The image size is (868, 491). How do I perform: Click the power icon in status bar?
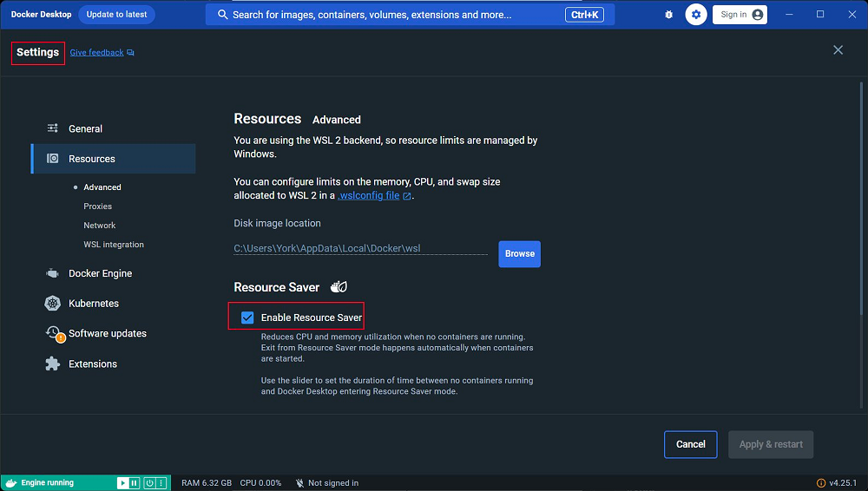click(148, 483)
